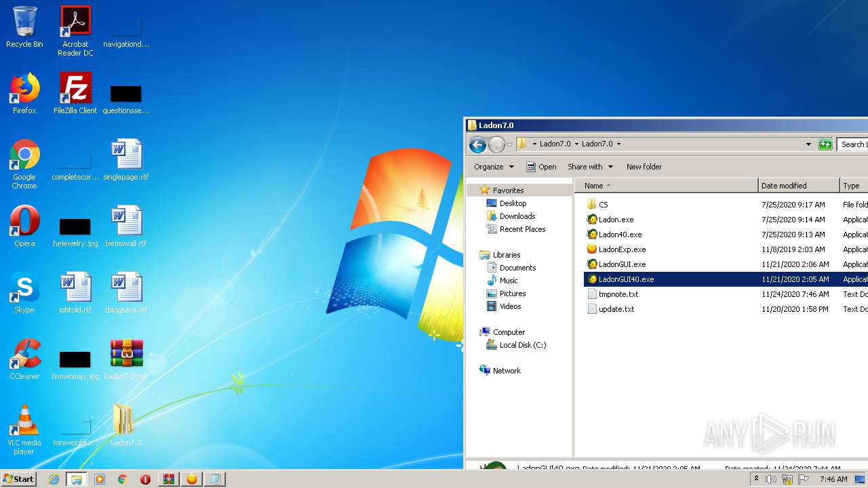The width and height of the screenshot is (868, 488).
Task: Click the Explorer Forward navigation button
Action: pyautogui.click(x=496, y=144)
